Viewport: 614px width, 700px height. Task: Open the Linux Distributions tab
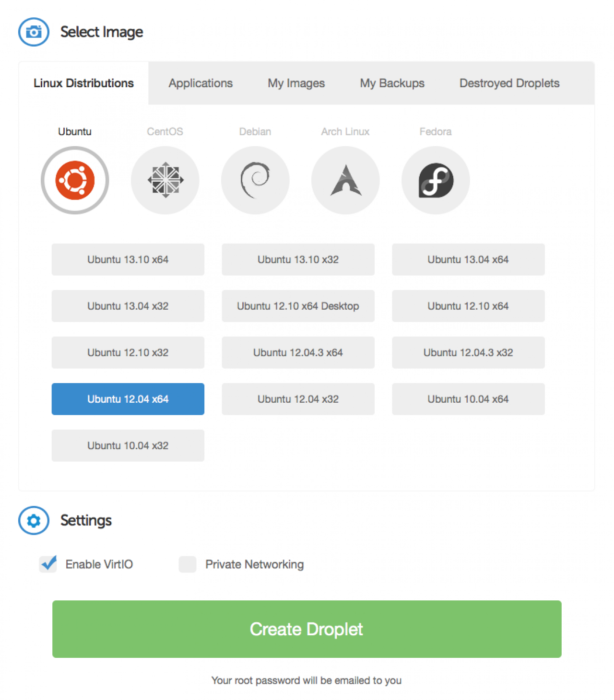tap(83, 83)
